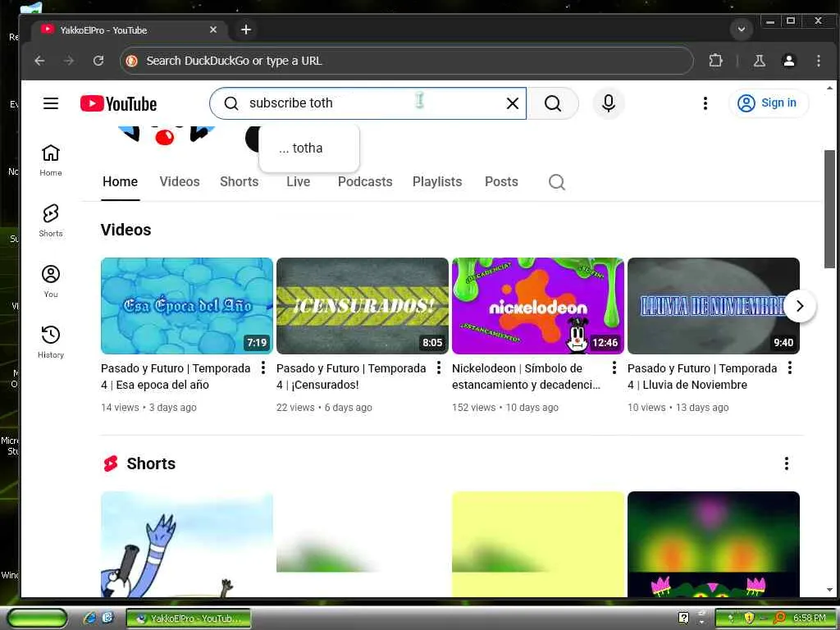
Task: Go to Home in the left sidebar
Action: pos(51,160)
